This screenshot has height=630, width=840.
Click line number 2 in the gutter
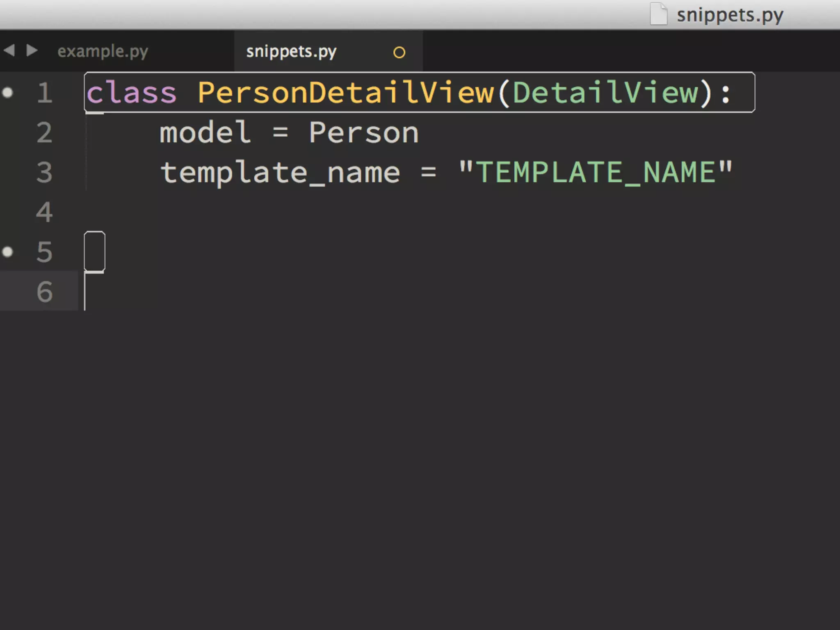tap(44, 132)
